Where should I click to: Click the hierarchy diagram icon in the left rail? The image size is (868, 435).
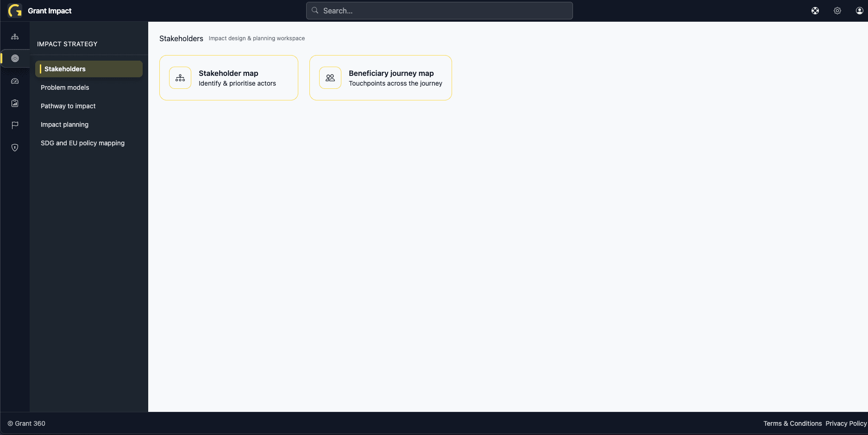pos(15,37)
